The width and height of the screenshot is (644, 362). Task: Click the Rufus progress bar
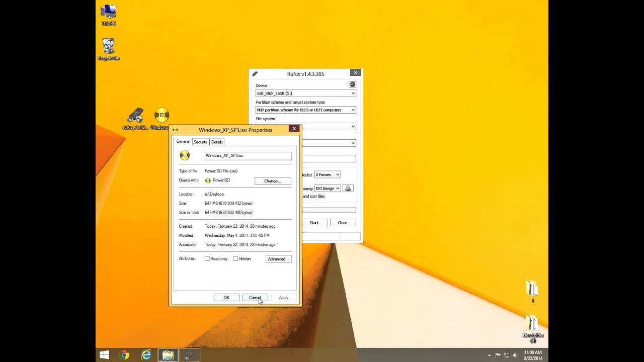click(329, 210)
